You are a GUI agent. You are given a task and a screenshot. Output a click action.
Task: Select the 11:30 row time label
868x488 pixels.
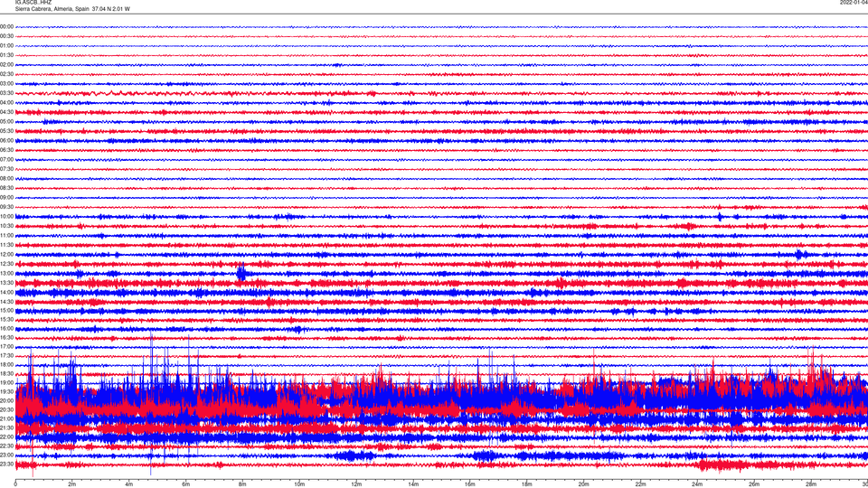click(6, 245)
